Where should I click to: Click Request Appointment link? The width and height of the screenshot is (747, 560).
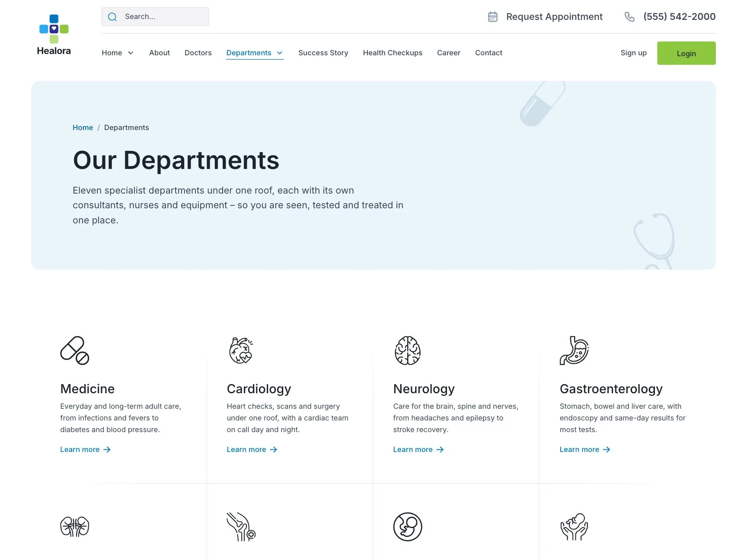point(554,17)
